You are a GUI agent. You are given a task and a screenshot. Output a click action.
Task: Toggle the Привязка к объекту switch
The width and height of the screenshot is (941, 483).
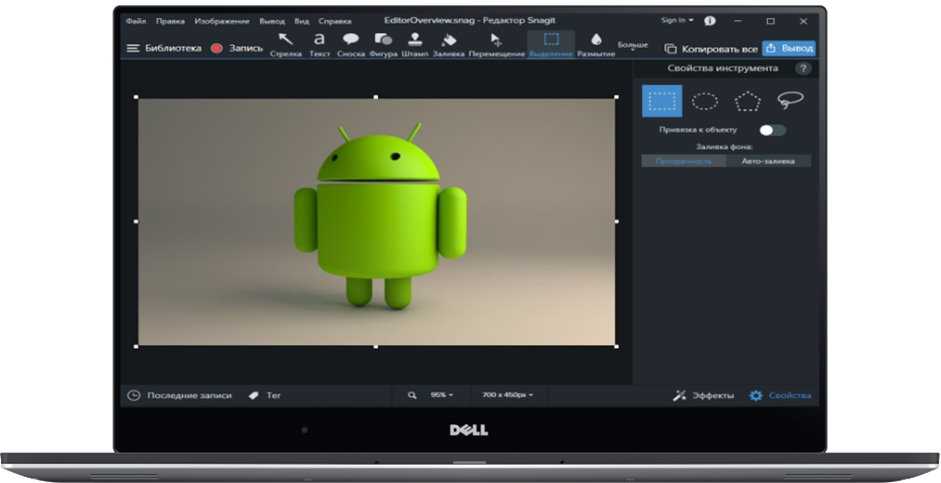tap(772, 130)
